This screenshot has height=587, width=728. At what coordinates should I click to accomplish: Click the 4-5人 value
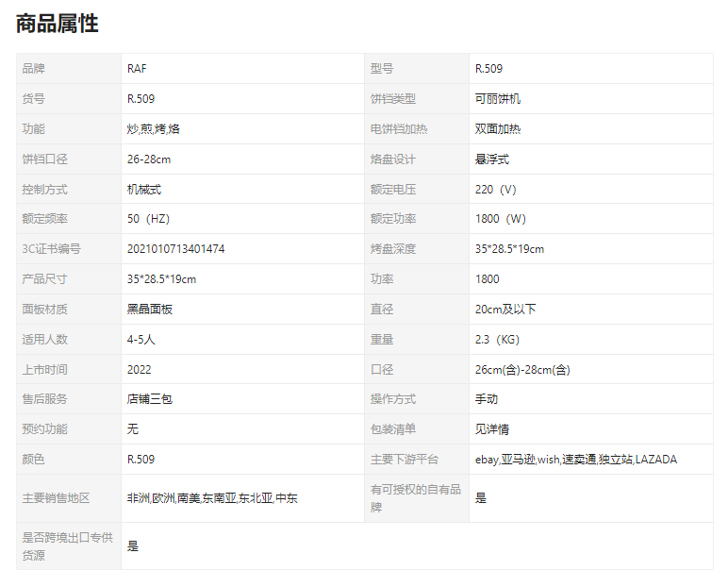coord(141,340)
